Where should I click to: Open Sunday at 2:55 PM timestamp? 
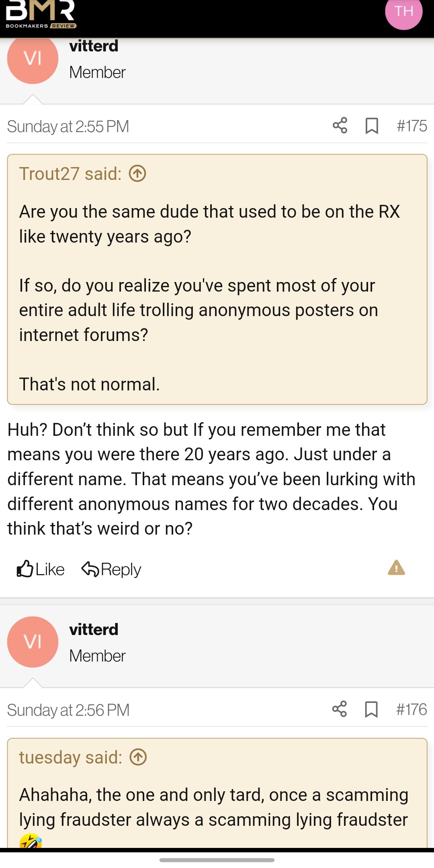coord(68,127)
